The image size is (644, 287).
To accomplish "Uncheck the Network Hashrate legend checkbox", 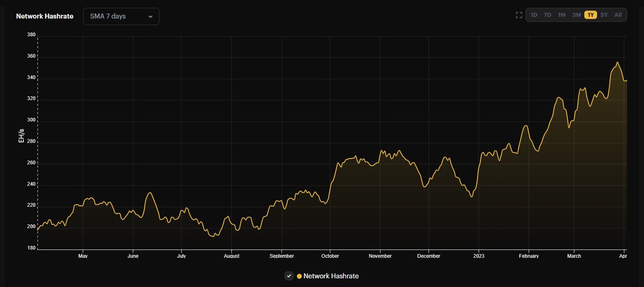I will click(x=288, y=276).
